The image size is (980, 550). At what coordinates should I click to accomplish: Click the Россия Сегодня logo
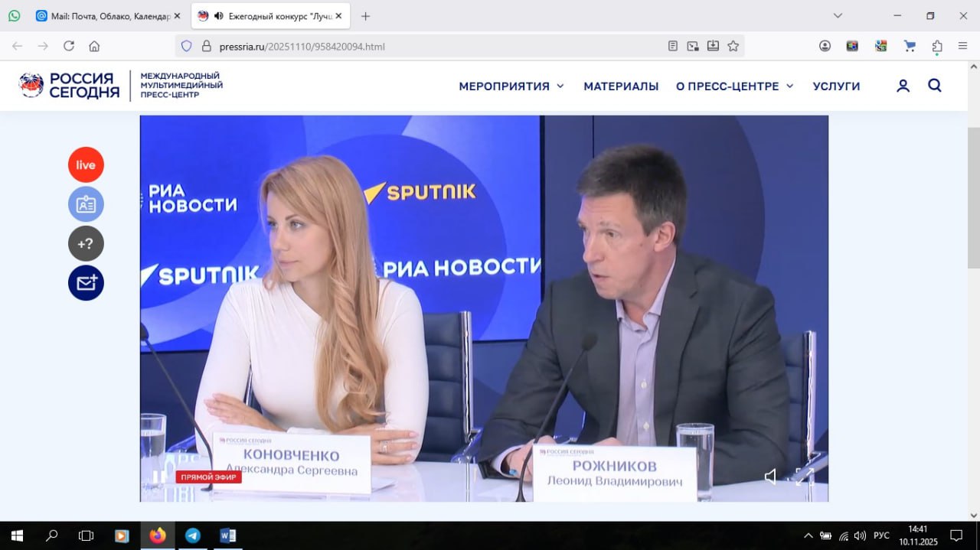pos(69,86)
